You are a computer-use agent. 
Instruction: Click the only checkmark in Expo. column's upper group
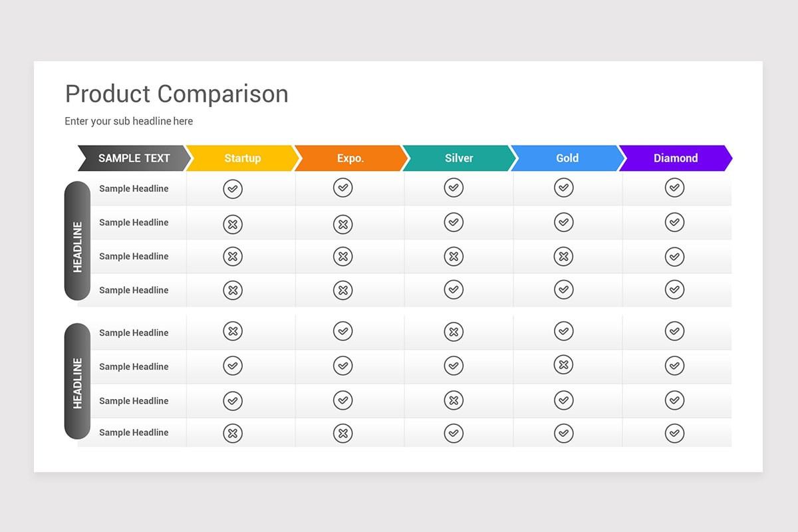343,188
